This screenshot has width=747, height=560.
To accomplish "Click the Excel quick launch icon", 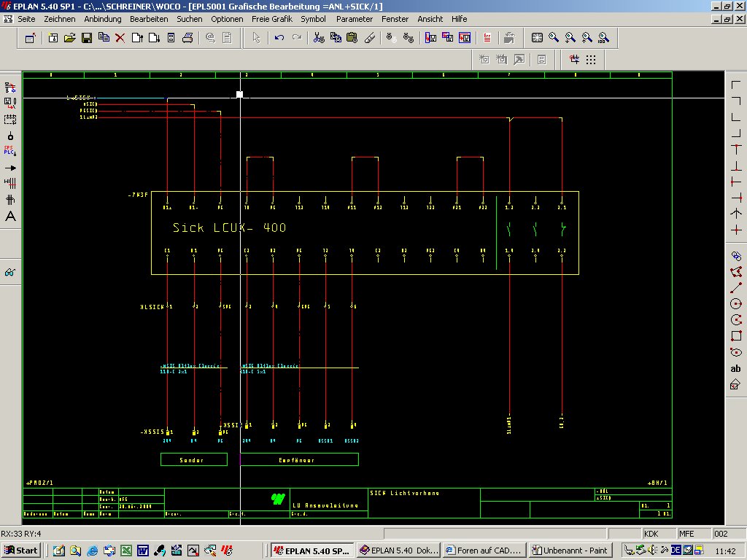I will [126, 551].
